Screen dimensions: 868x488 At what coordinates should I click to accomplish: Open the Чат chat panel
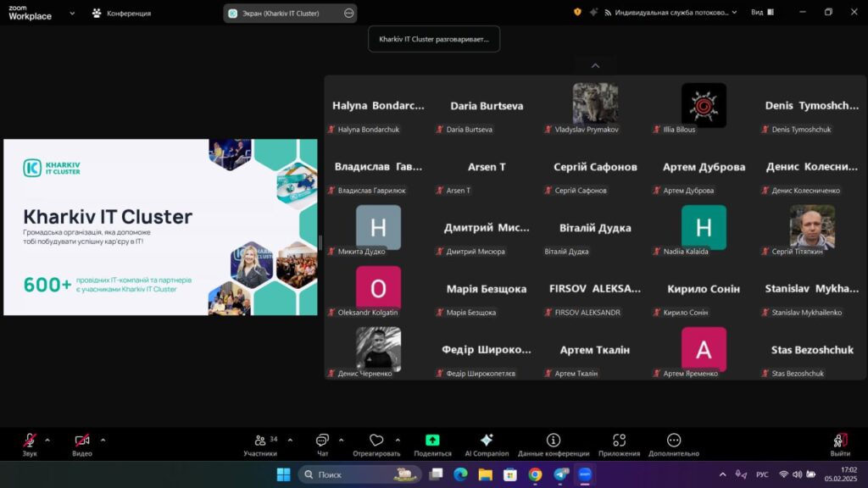(x=322, y=445)
